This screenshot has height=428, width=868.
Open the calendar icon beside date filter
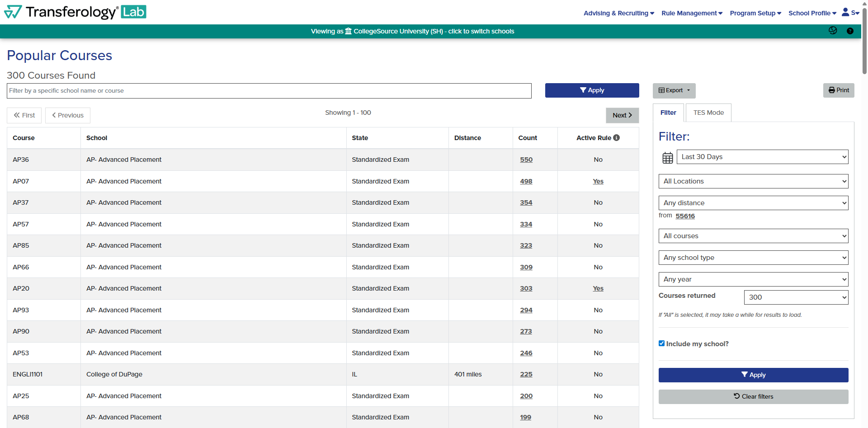pyautogui.click(x=668, y=157)
